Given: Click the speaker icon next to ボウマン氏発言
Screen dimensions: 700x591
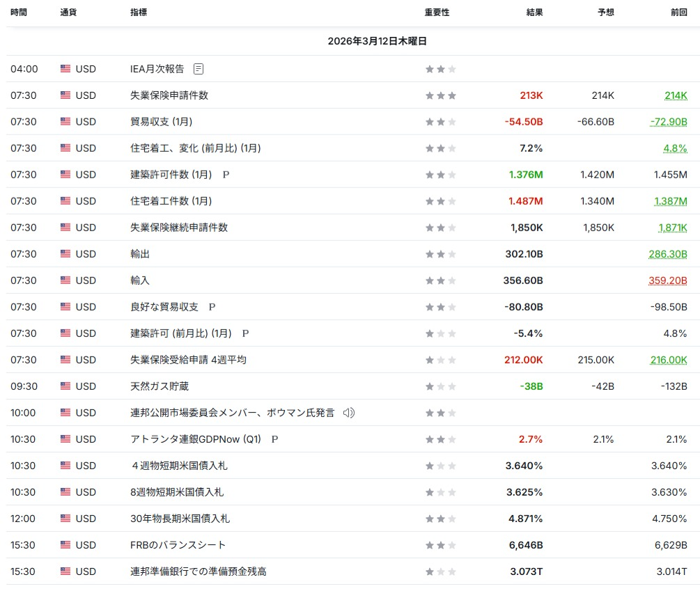Looking at the screenshot, I should (x=349, y=413).
